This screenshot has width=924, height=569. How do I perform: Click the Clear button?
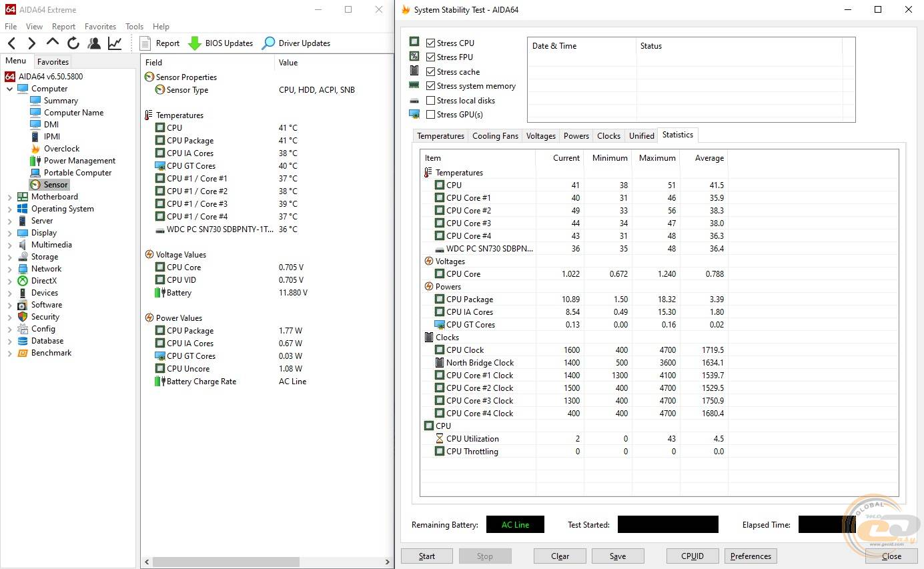coord(560,556)
